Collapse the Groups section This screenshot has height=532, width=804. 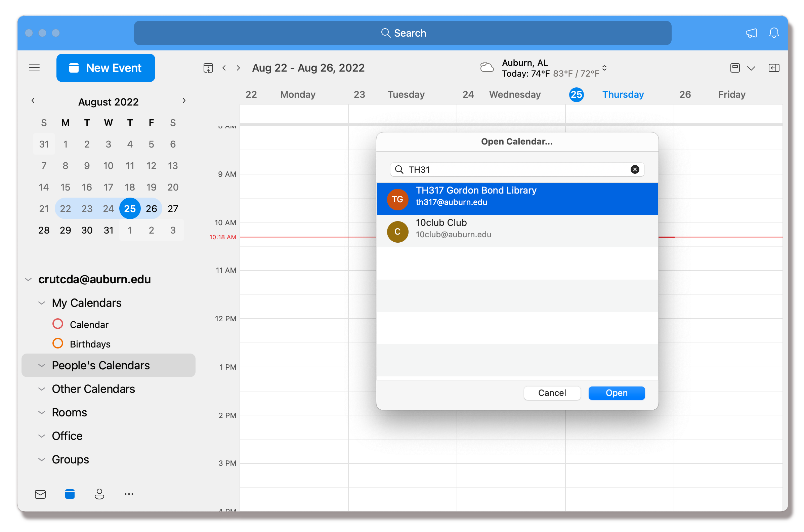click(x=41, y=459)
